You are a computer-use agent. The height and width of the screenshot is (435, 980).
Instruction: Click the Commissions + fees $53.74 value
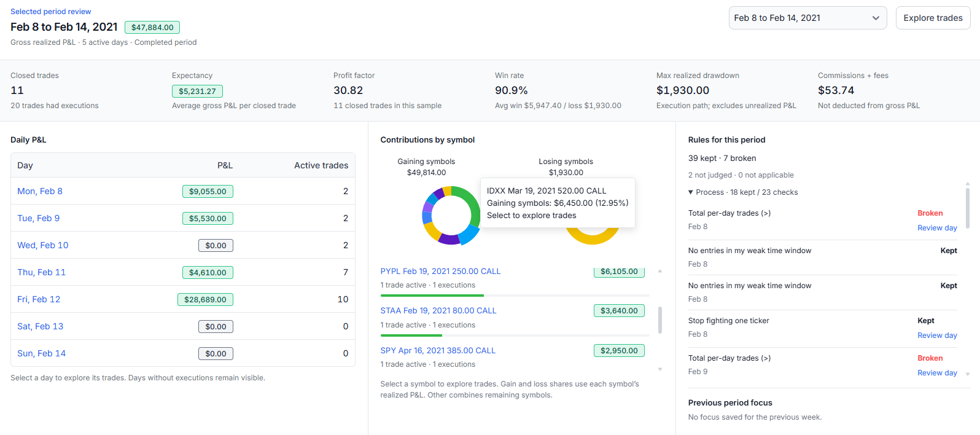tap(836, 90)
